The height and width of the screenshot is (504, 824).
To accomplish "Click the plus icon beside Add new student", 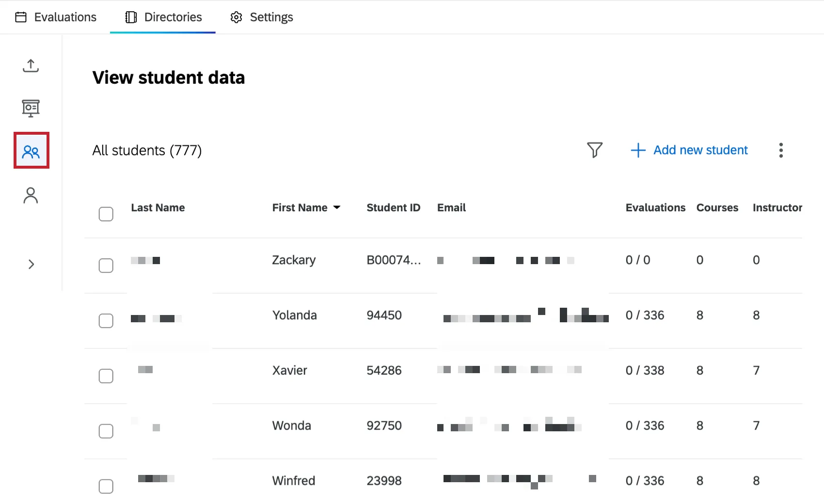I will click(638, 150).
